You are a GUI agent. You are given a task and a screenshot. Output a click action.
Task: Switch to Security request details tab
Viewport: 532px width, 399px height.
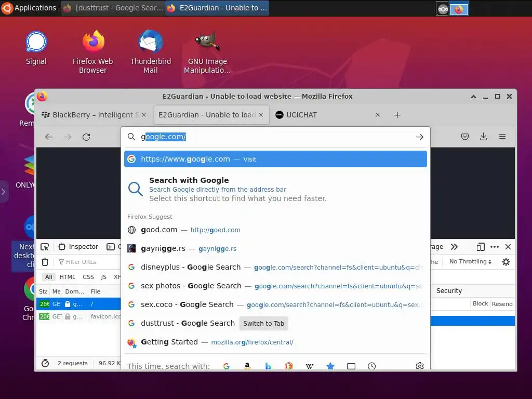[x=449, y=291]
